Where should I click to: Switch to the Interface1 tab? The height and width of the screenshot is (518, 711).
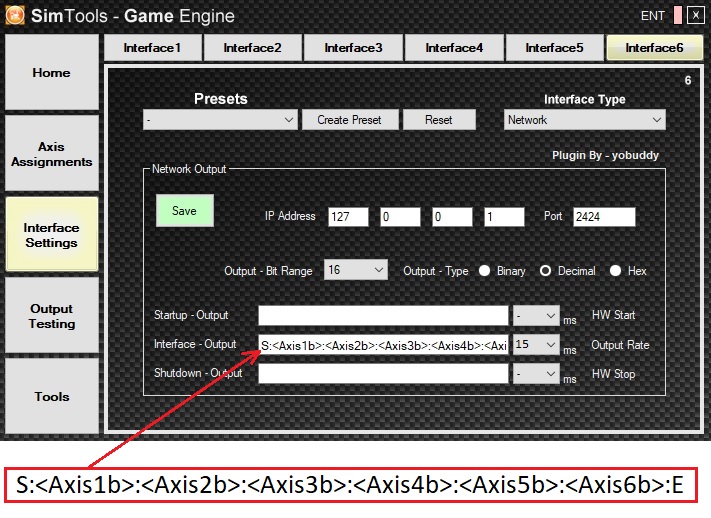[152, 48]
